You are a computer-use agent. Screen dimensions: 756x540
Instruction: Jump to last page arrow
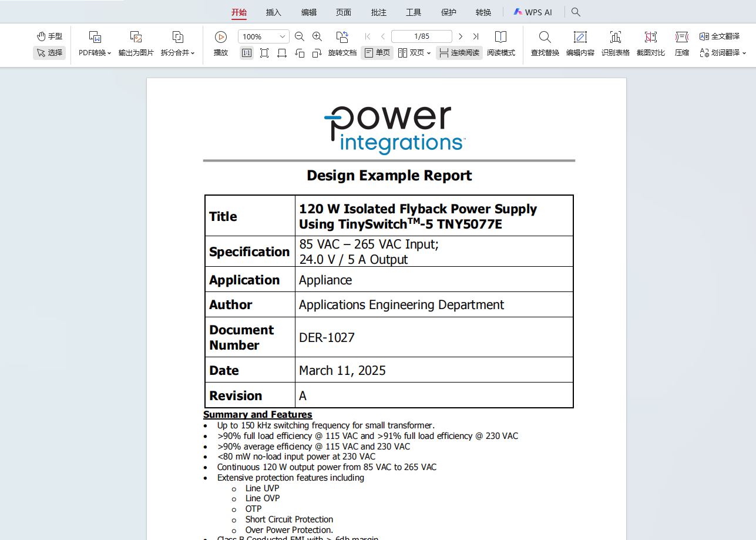(x=476, y=36)
